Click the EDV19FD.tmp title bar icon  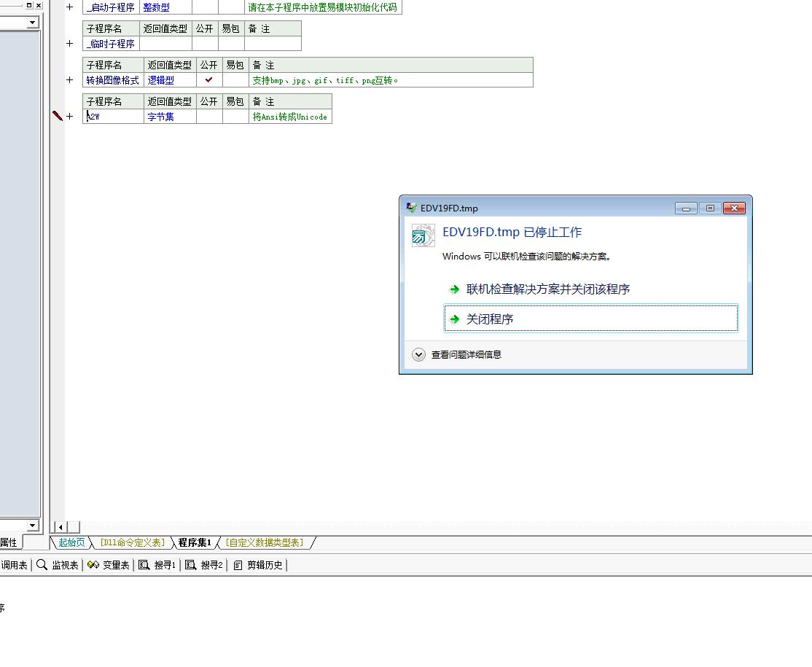(411, 208)
